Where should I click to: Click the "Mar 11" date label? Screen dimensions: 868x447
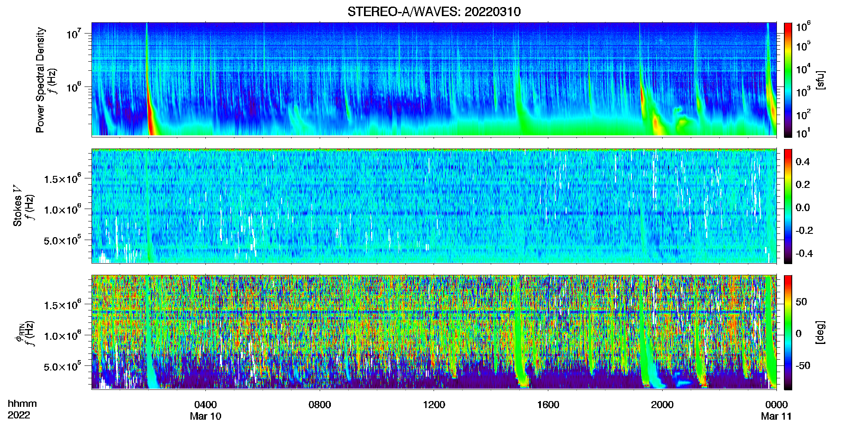[776, 416]
